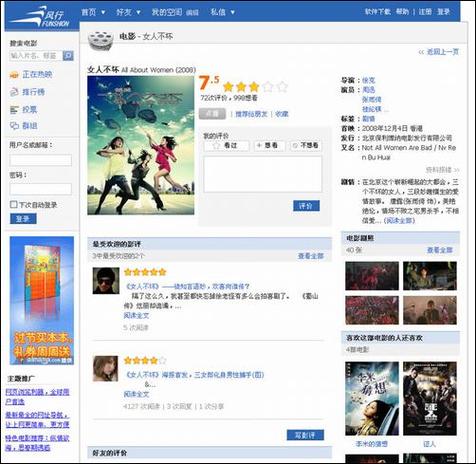Click the search magnifier icon
This screenshot has height=464, width=476.
[68, 55]
